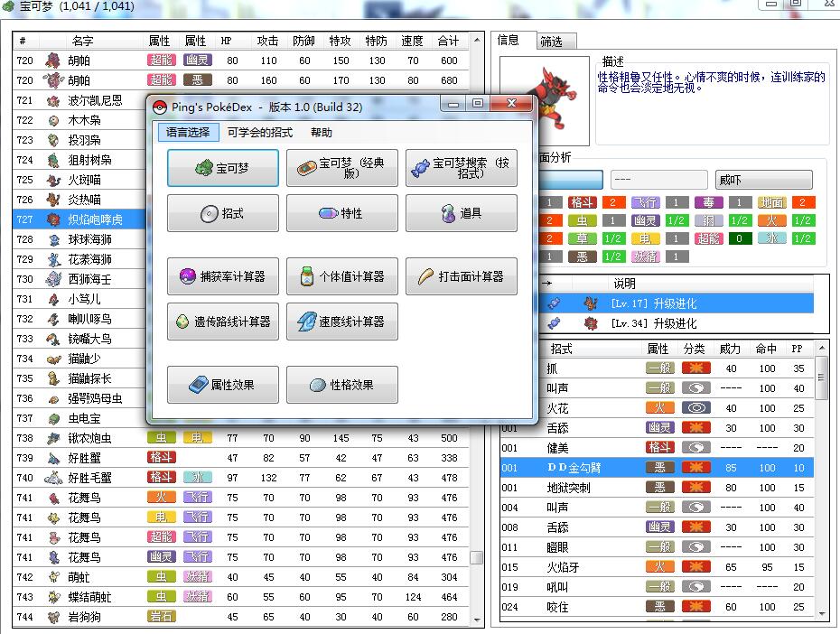Switch to the 筛选 tab
The image size is (840, 634).
(x=556, y=42)
